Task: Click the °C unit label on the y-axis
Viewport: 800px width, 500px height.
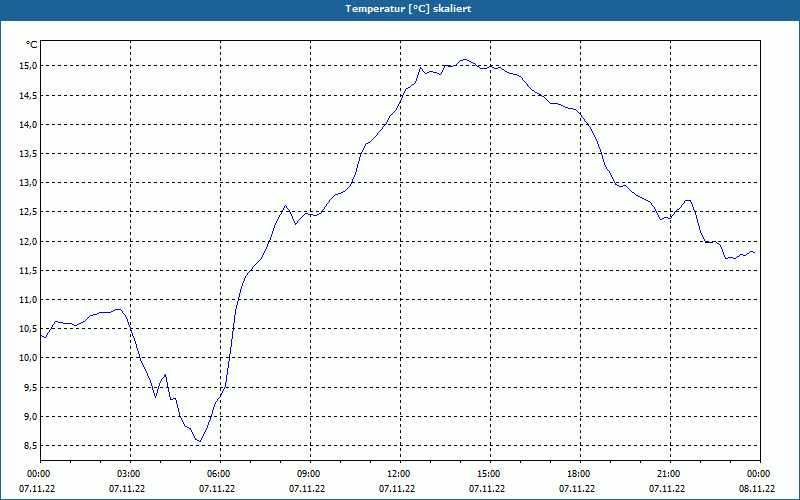Action: tap(32, 45)
